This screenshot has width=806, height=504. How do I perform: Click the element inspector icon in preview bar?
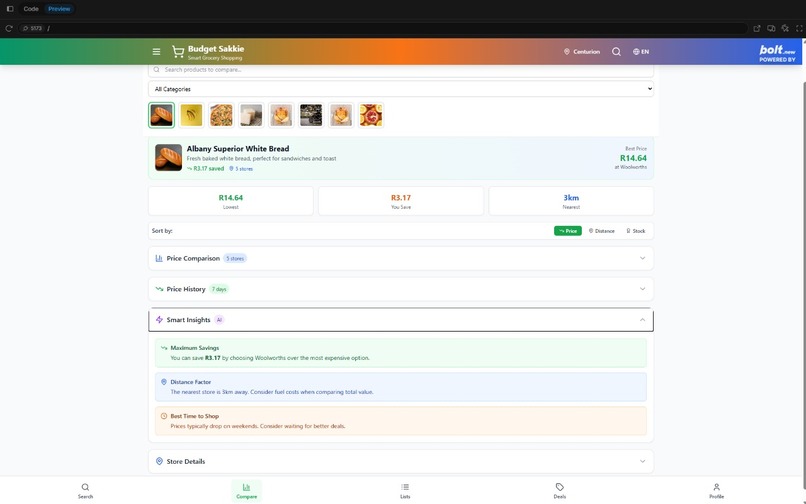785,28
